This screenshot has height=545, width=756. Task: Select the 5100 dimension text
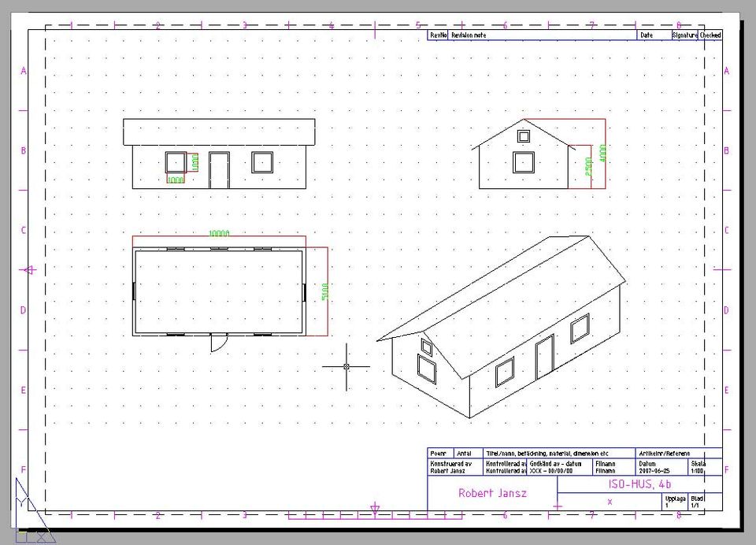(324, 291)
